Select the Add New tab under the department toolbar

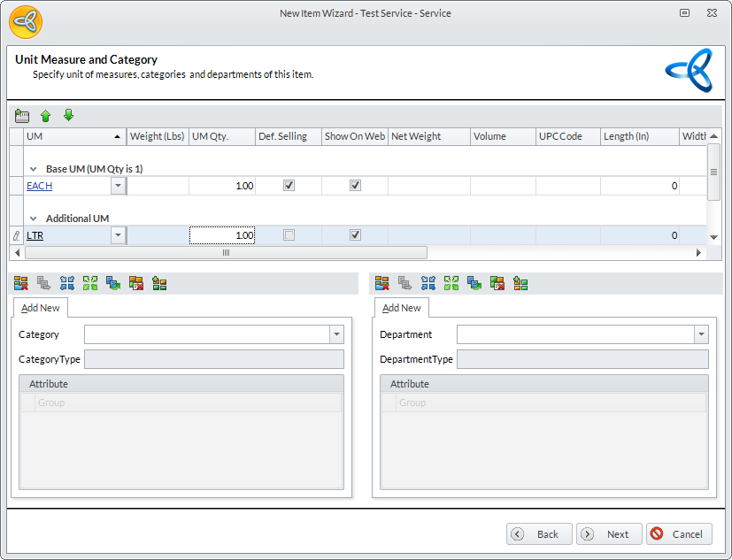coord(402,308)
